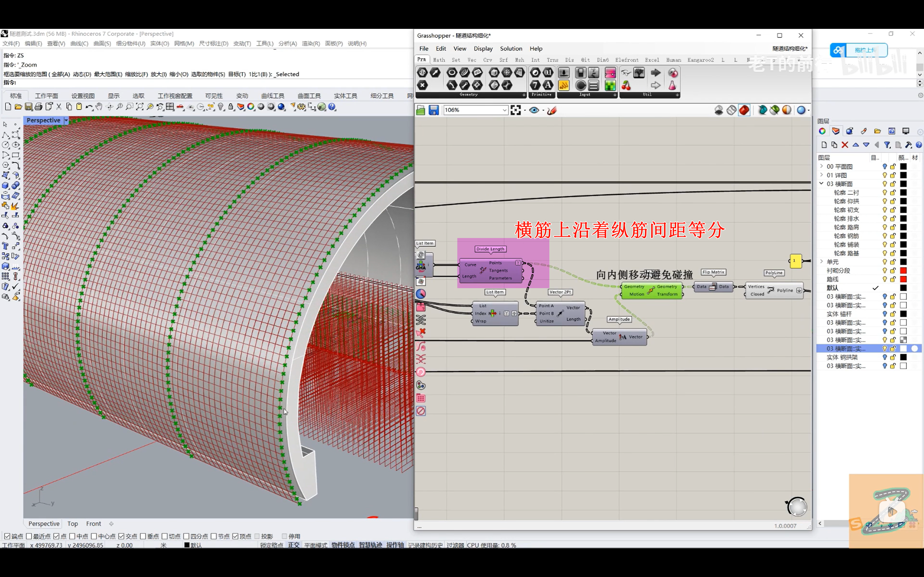This screenshot has width=924, height=577.
Task: Enable shaded red preview mode icon
Action: click(x=744, y=110)
